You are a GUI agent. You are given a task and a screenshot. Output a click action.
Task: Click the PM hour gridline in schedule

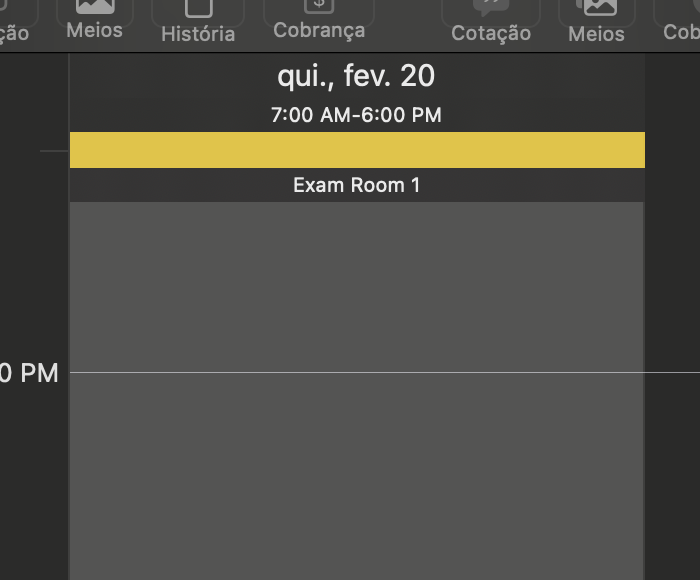click(385, 372)
